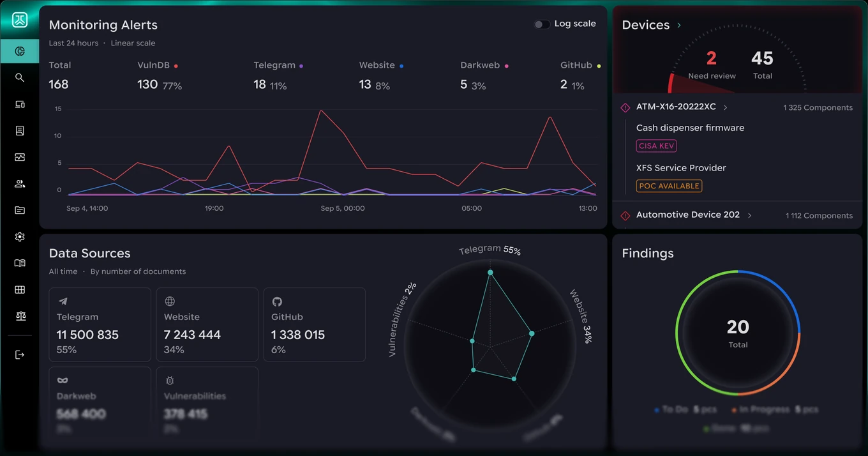Click the Telegram 18 alerts count

point(260,84)
